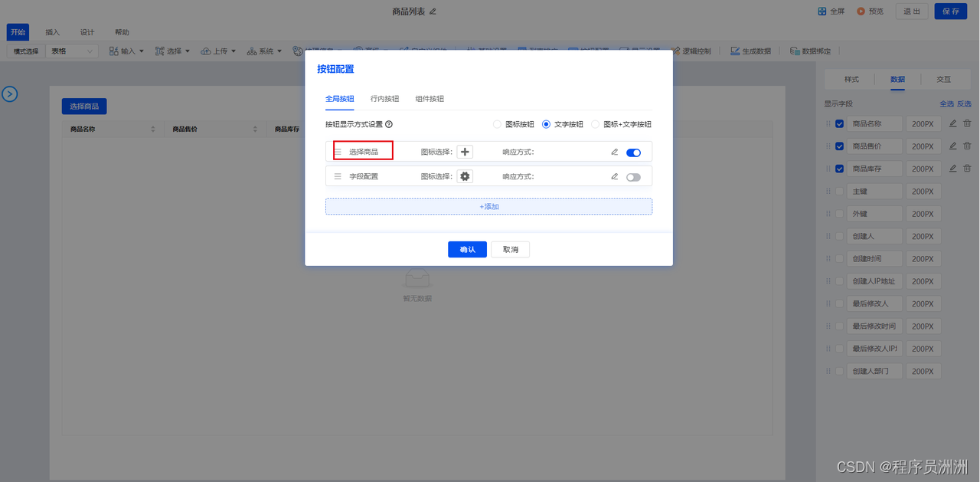Viewport: 980px width, 482px height.
Task: Open the 上传 toolbar dropdown
Action: (218, 51)
